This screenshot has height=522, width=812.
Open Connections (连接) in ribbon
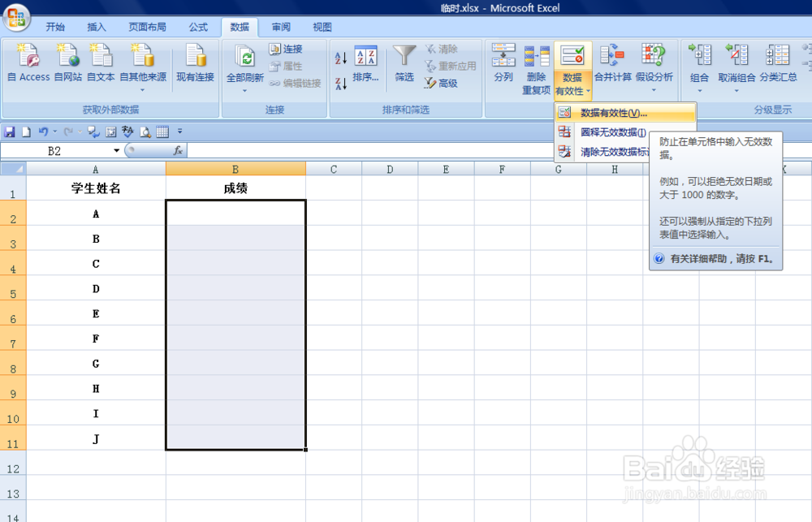[x=286, y=49]
